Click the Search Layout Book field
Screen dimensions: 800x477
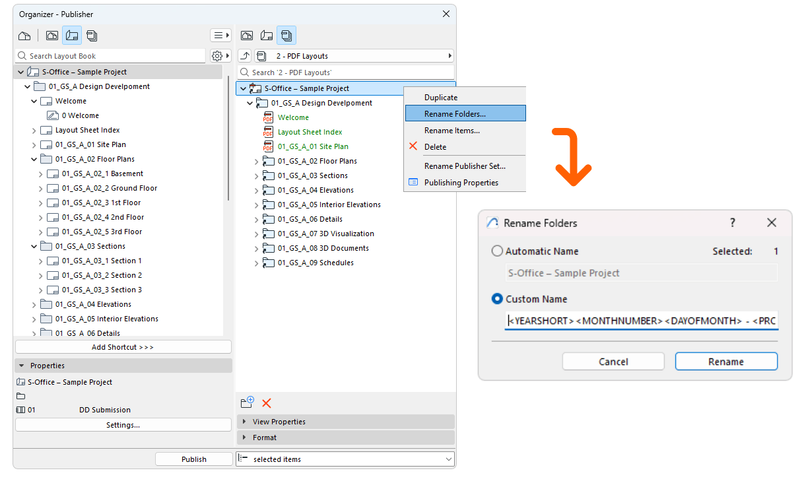(111, 56)
